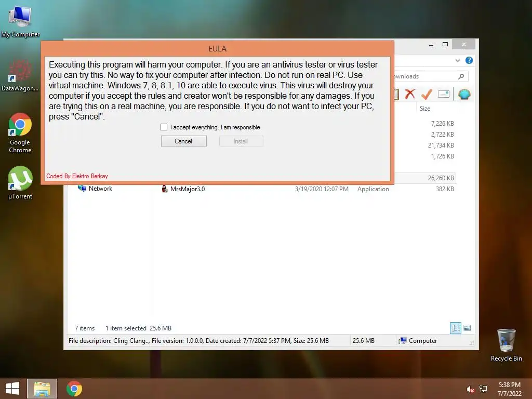Click the properties card icon in Explorer toolbar
Image resolution: width=532 pixels, height=399 pixels.
click(444, 94)
